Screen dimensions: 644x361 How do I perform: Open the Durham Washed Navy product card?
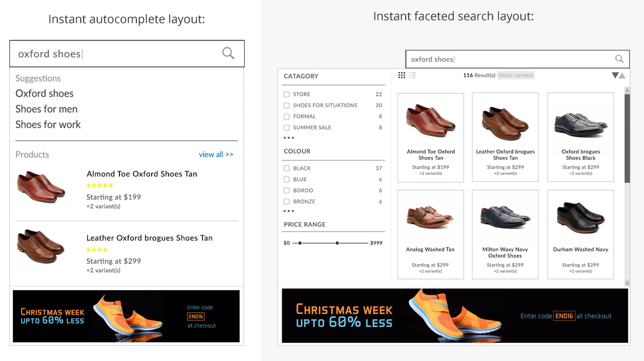coord(580,234)
